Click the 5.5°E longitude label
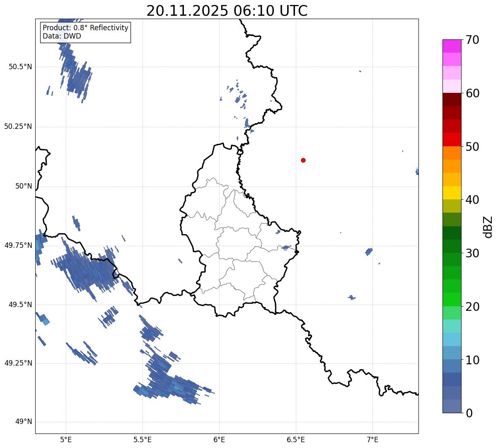This screenshot has height=448, width=498. coord(143,439)
